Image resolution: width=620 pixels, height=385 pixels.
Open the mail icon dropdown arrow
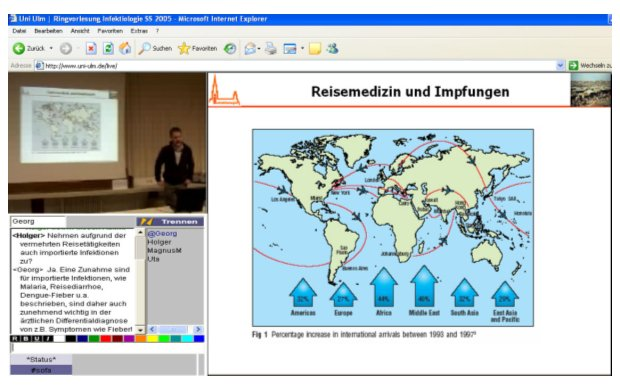pyautogui.click(x=259, y=49)
